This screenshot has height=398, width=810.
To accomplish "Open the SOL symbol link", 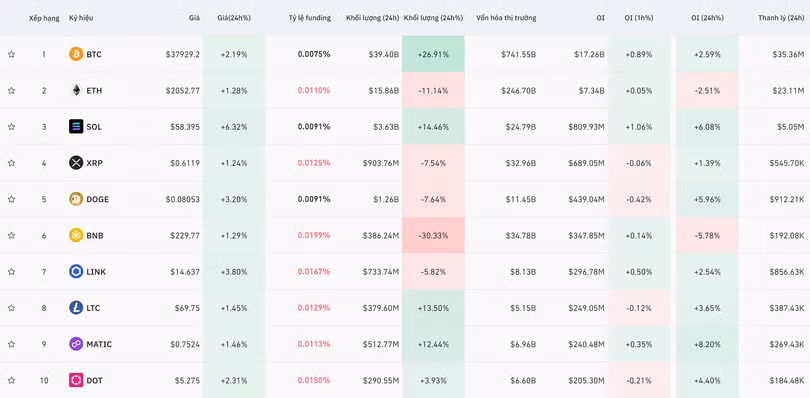I will tap(94, 127).
